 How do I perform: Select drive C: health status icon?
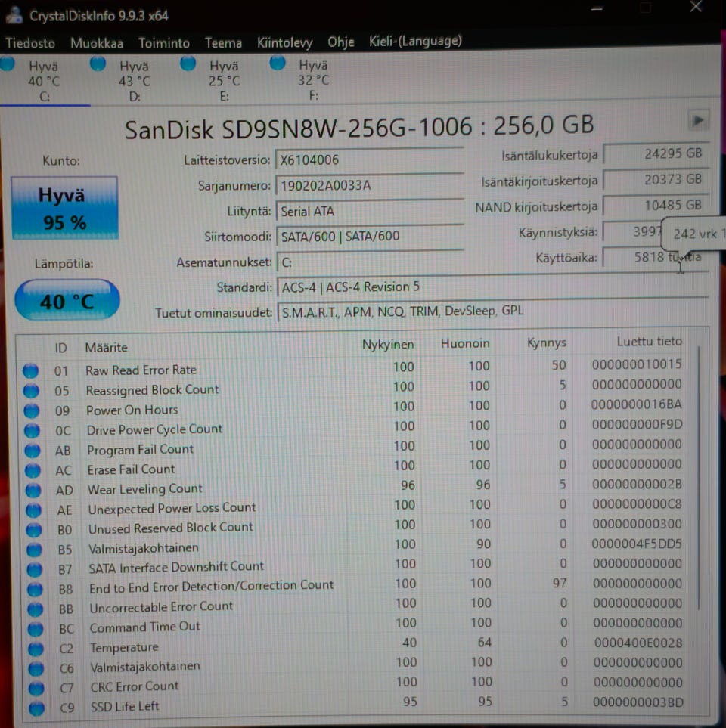[7, 64]
